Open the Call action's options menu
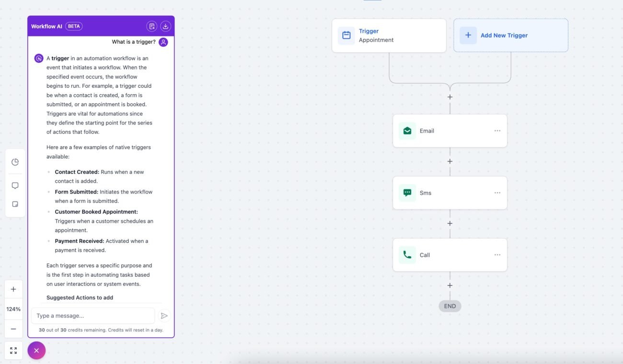Image resolution: width=623 pixels, height=364 pixels. (497, 255)
